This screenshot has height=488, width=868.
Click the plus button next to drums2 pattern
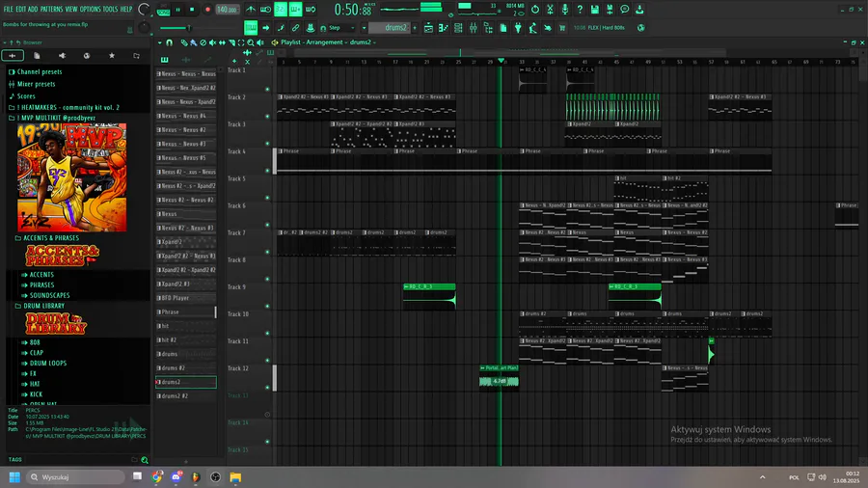(x=415, y=28)
